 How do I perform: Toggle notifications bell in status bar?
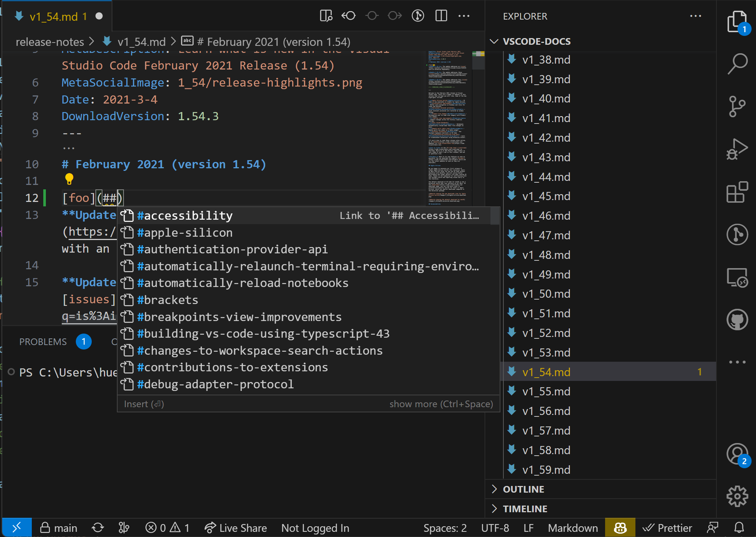click(x=739, y=528)
